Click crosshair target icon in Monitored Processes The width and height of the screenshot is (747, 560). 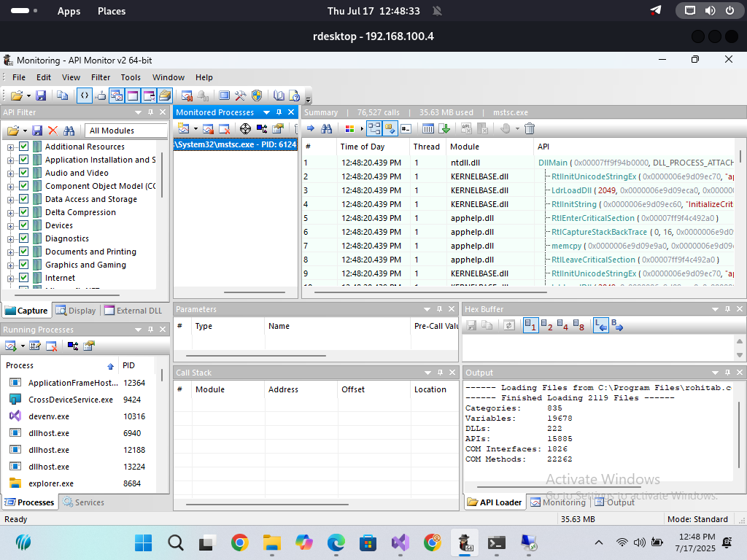click(x=245, y=128)
